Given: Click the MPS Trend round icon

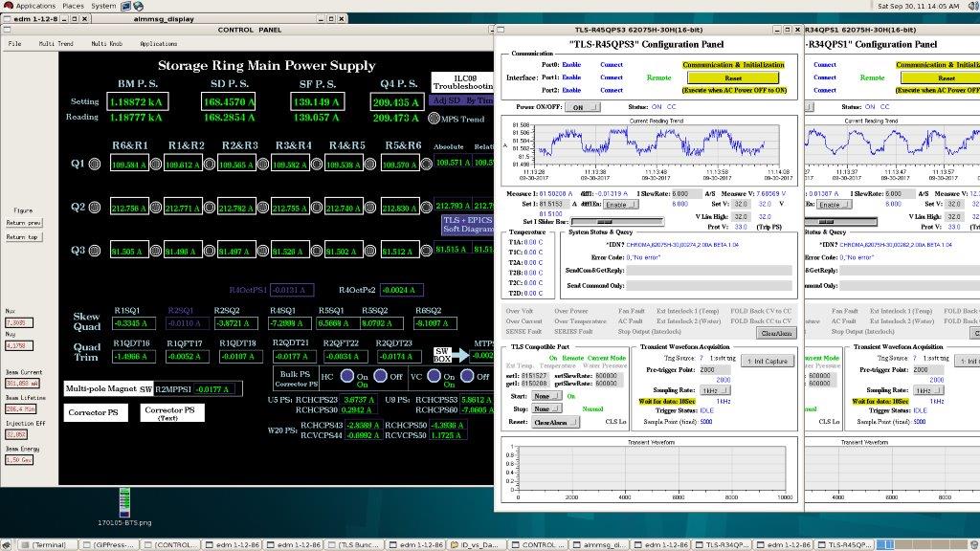Looking at the screenshot, I should click(435, 119).
